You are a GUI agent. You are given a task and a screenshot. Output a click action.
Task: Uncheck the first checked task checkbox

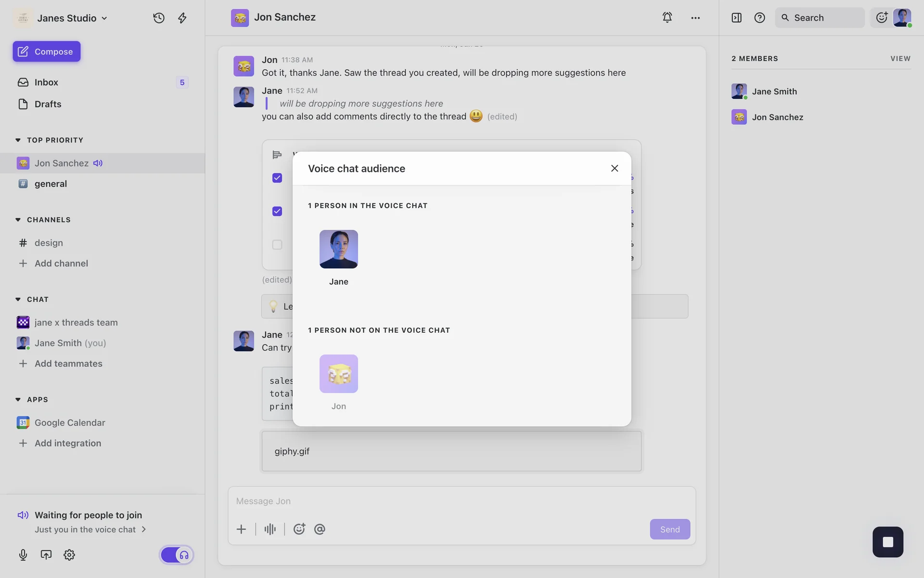tap(277, 178)
